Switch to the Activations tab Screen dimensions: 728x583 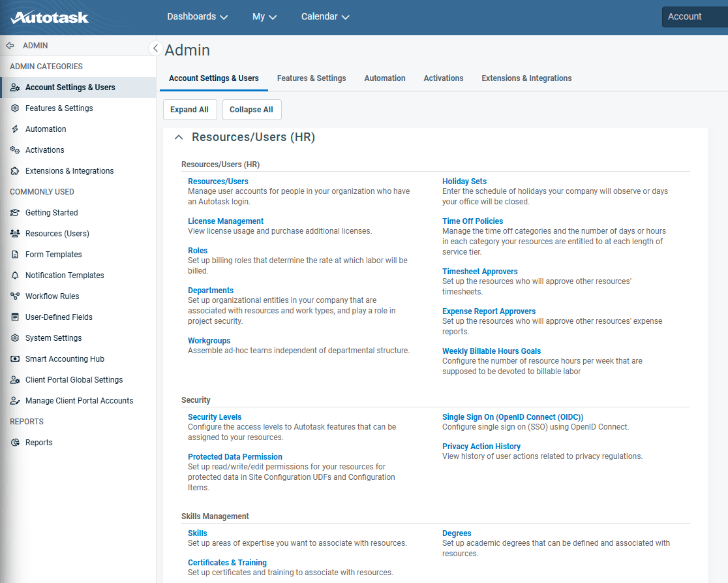point(444,78)
